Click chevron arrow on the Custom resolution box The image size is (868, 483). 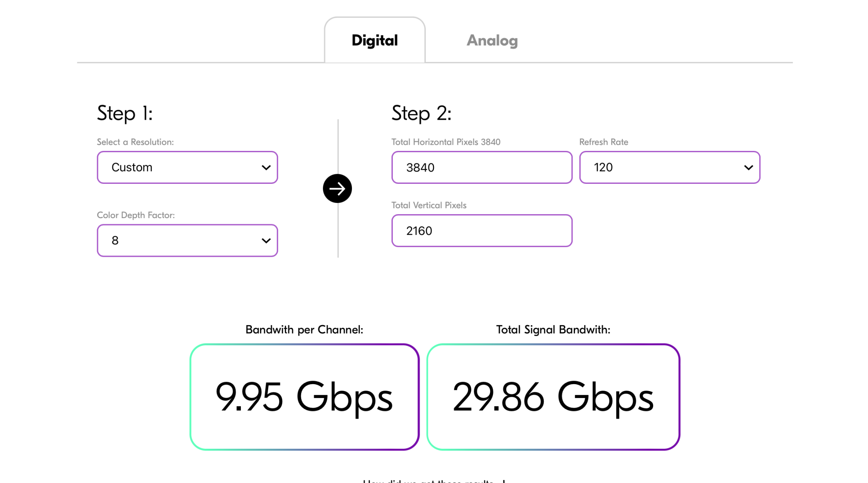point(266,167)
